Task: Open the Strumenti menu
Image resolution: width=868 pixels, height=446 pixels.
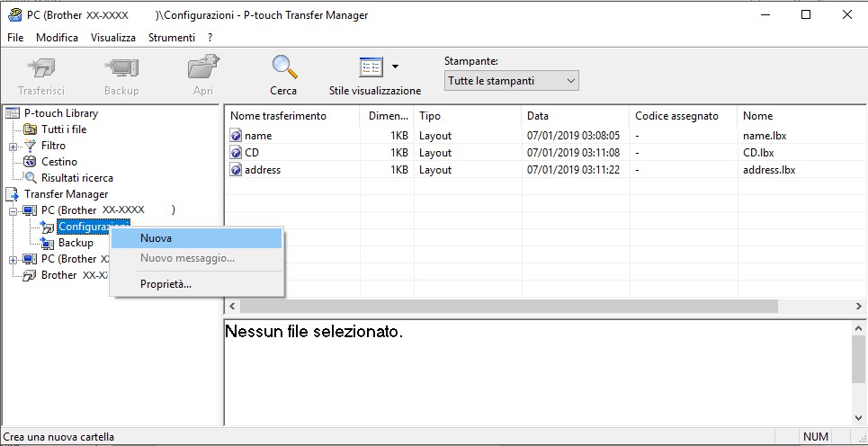Action: (x=172, y=38)
